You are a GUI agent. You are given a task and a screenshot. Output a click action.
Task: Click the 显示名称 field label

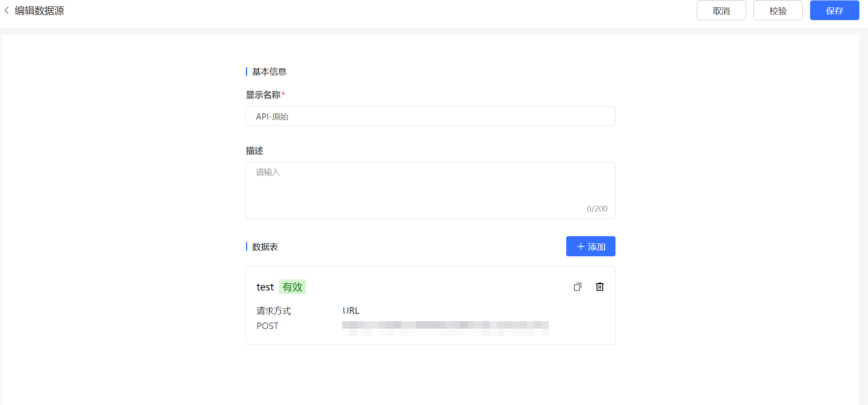point(263,95)
